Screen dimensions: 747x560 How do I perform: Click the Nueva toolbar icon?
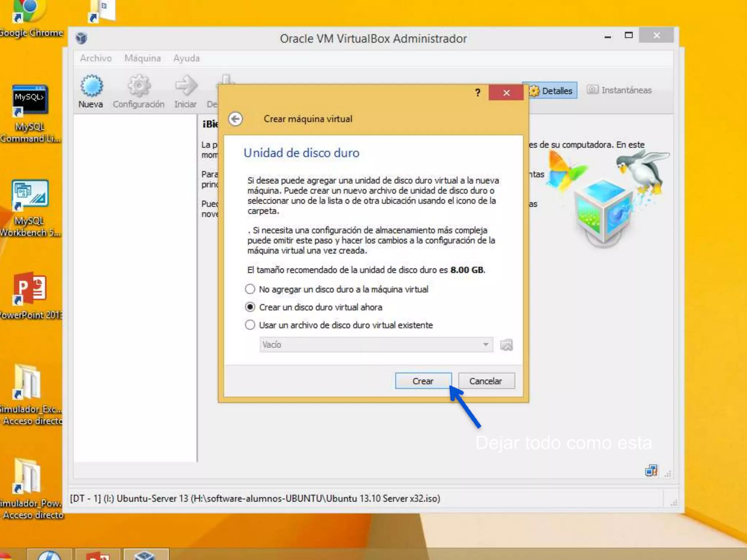click(91, 87)
